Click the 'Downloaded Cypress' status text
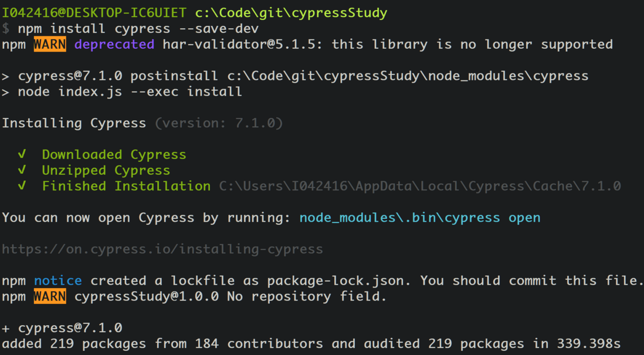644x355 pixels. point(114,154)
